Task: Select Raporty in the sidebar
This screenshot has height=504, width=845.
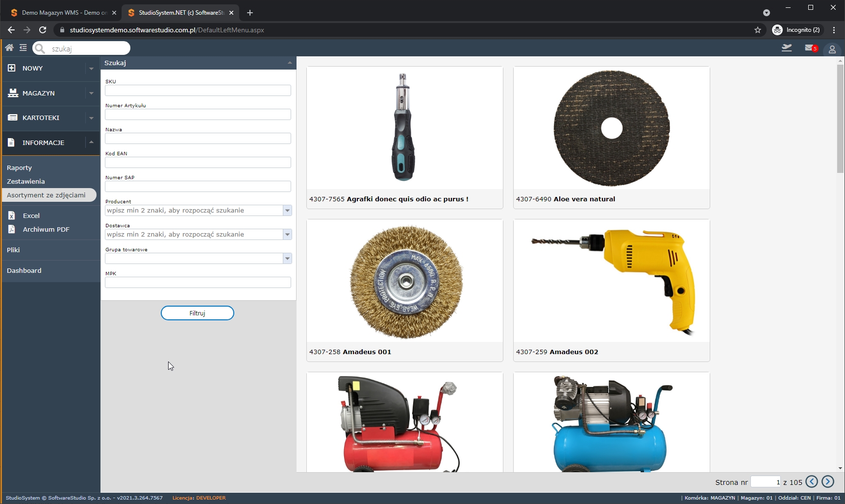Action: 19,167
